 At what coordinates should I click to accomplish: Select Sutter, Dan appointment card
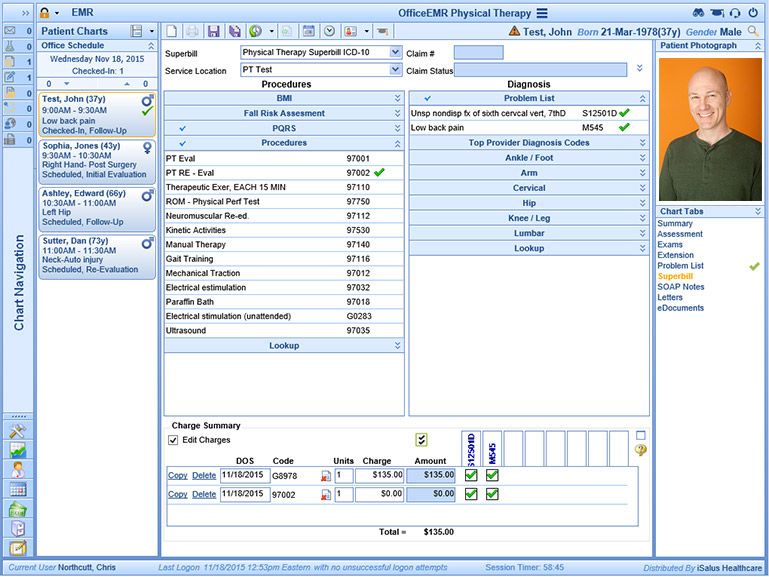pyautogui.click(x=97, y=255)
